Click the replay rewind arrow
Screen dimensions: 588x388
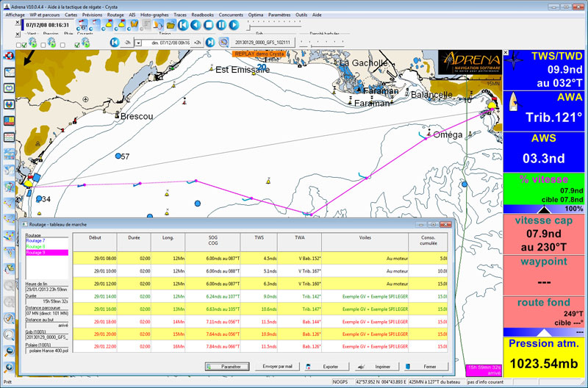[196, 25]
